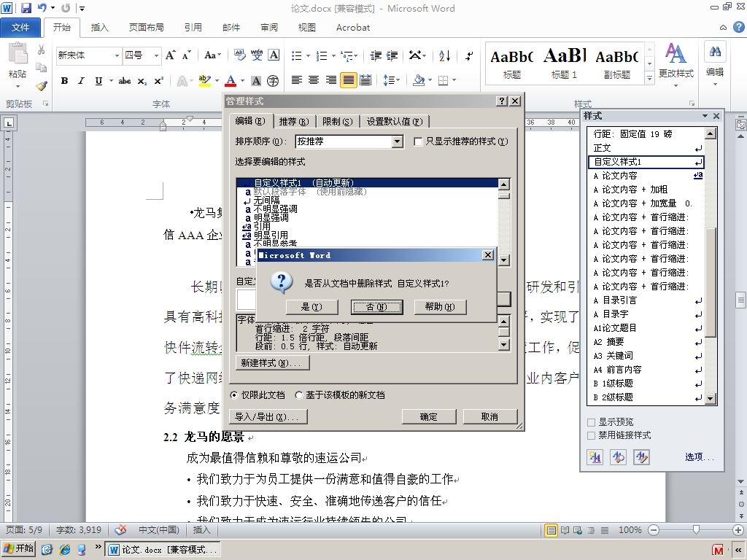Click Manage Styles icon in Styles pane
The height and width of the screenshot is (560, 747).
[642, 457]
